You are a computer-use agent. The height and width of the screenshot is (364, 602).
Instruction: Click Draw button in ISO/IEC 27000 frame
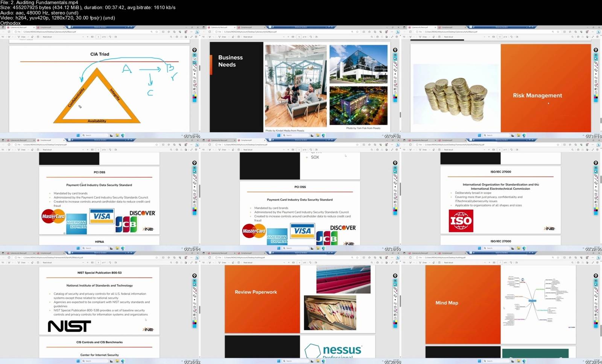coord(423,150)
